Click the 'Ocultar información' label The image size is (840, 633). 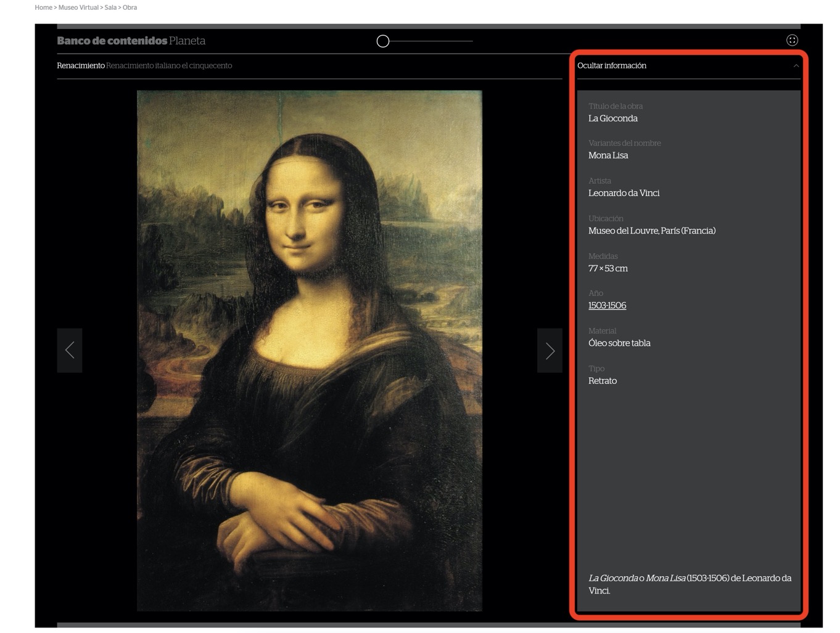tap(612, 65)
